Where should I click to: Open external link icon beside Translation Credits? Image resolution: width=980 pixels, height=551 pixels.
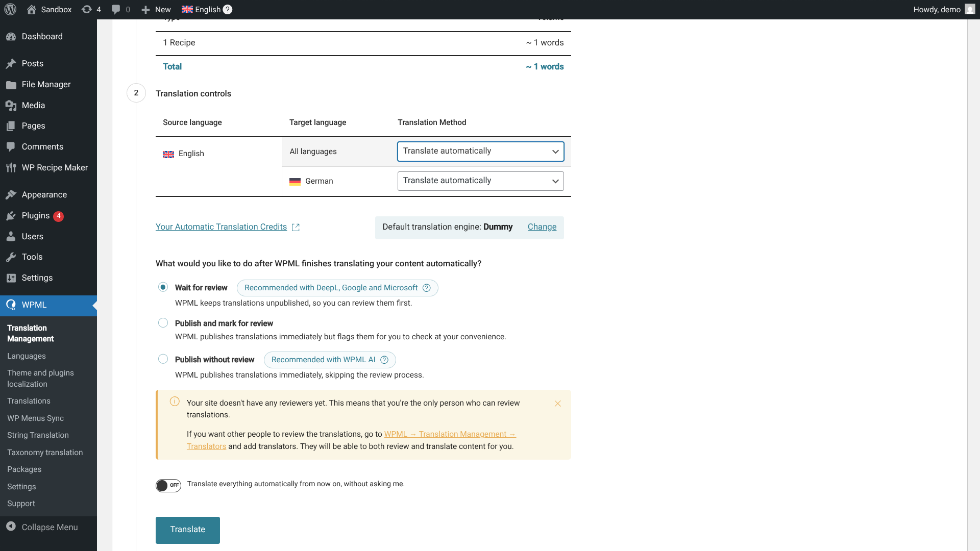tap(296, 228)
